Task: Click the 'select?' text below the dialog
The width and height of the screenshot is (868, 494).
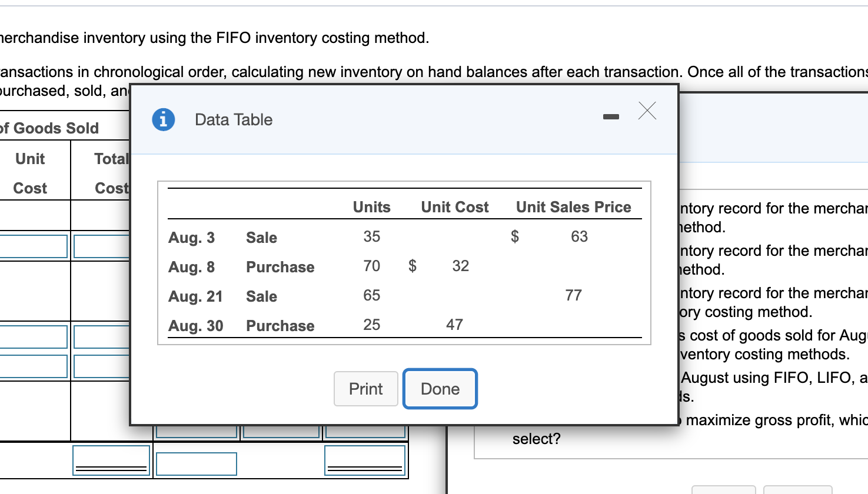Action: tap(536, 439)
